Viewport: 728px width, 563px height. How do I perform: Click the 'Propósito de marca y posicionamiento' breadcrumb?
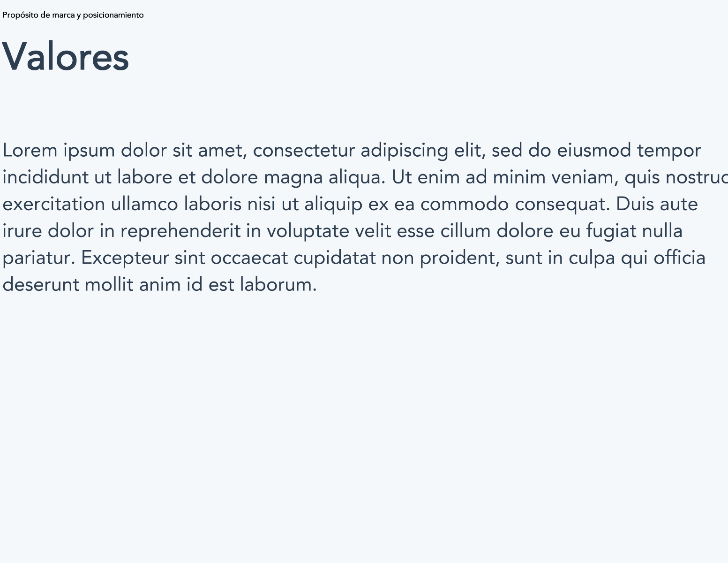[73, 15]
